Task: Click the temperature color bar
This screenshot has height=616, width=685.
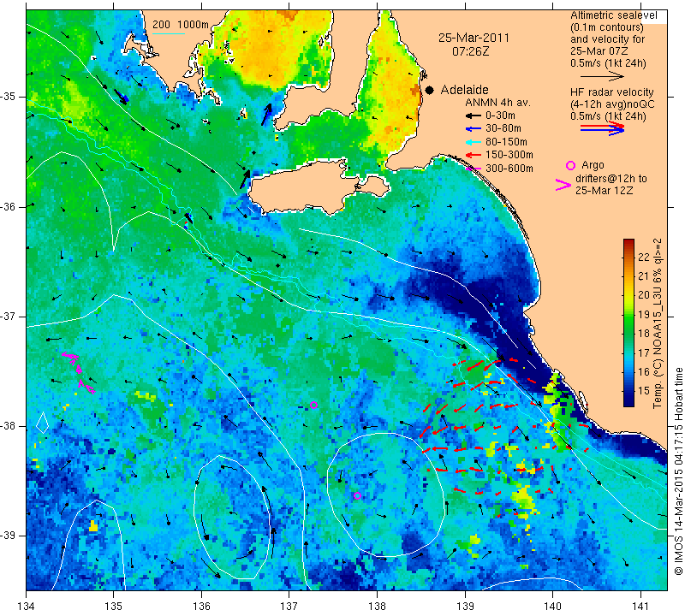Action: (628, 323)
